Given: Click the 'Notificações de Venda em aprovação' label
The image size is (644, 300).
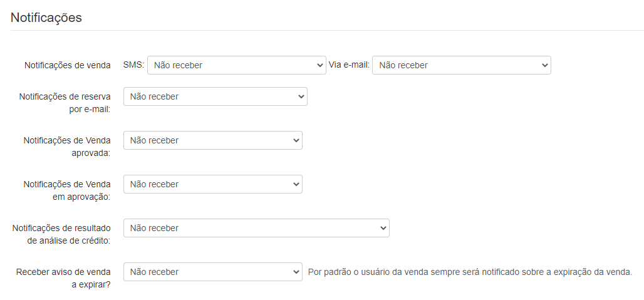Looking at the screenshot, I should tap(67, 190).
